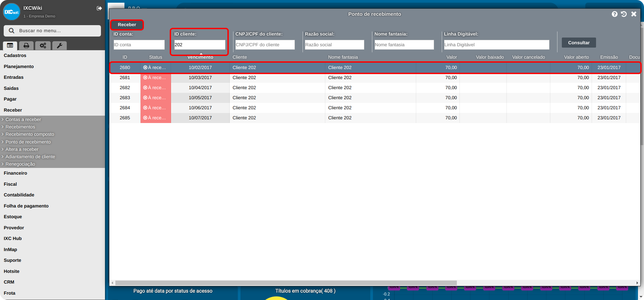Open Renegociação submenu item
This screenshot has width=644, height=300.
pos(20,164)
